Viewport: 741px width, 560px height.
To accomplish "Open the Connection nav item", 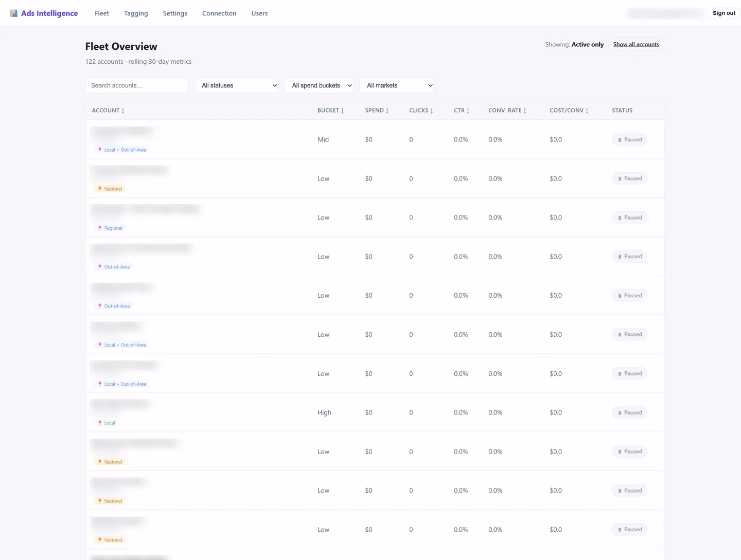I will tap(219, 13).
